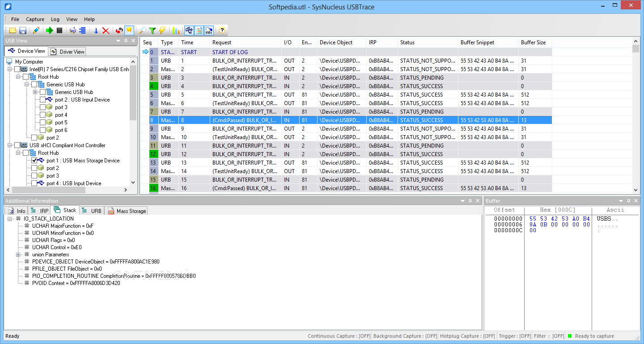Check Root Hub checkbox under Intel controller
The height and width of the screenshot is (344, 644).
[x=26, y=77]
